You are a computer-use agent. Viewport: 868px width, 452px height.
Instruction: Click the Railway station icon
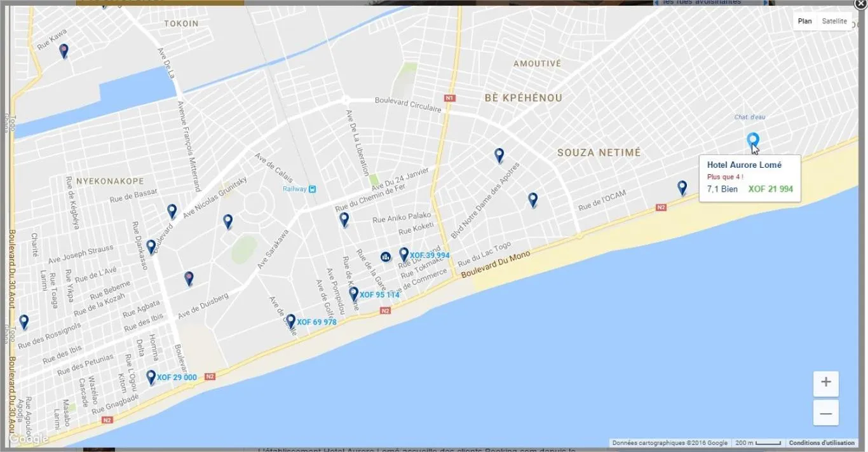tap(313, 189)
